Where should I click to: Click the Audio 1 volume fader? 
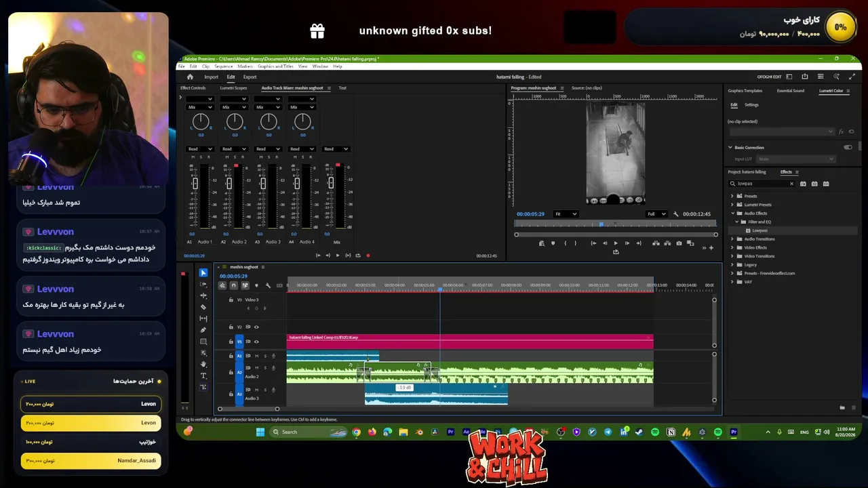tap(195, 184)
